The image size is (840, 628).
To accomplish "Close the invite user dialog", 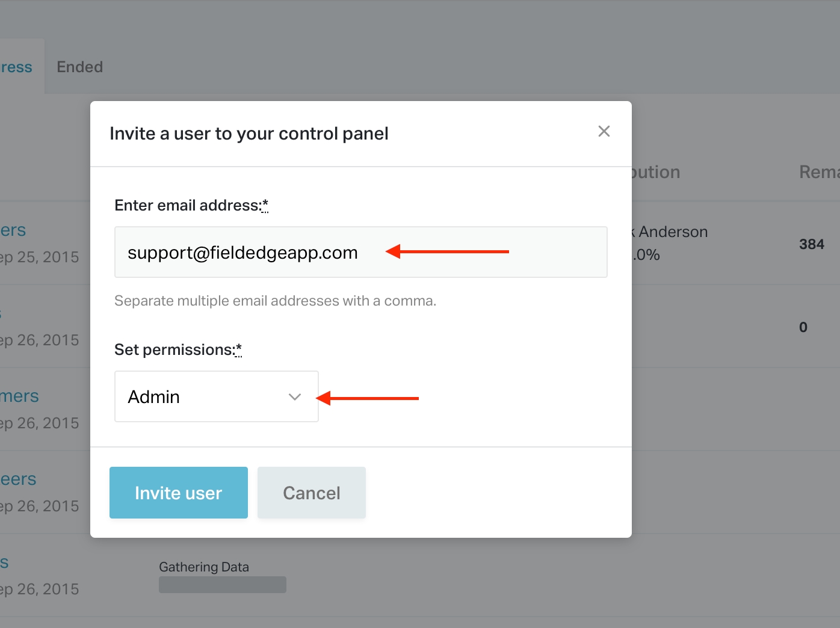I will (x=604, y=131).
